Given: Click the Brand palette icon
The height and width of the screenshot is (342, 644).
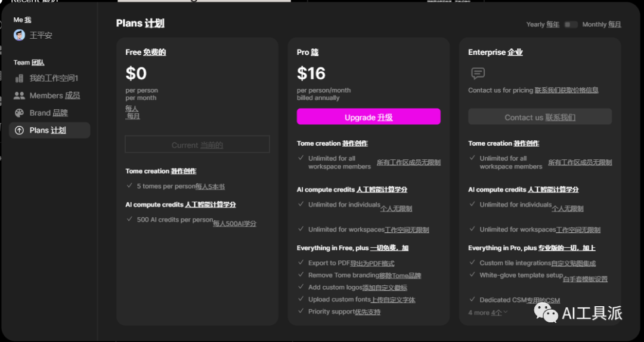Looking at the screenshot, I should coord(19,113).
